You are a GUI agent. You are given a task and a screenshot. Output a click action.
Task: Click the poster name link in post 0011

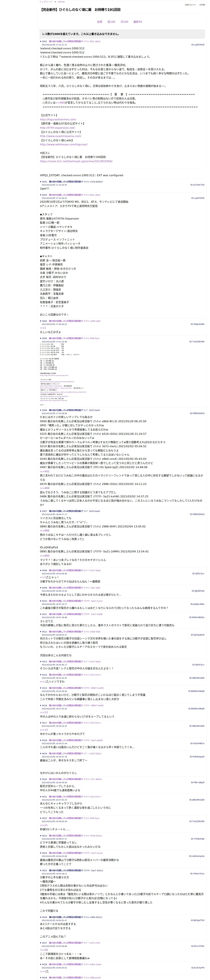66,614
